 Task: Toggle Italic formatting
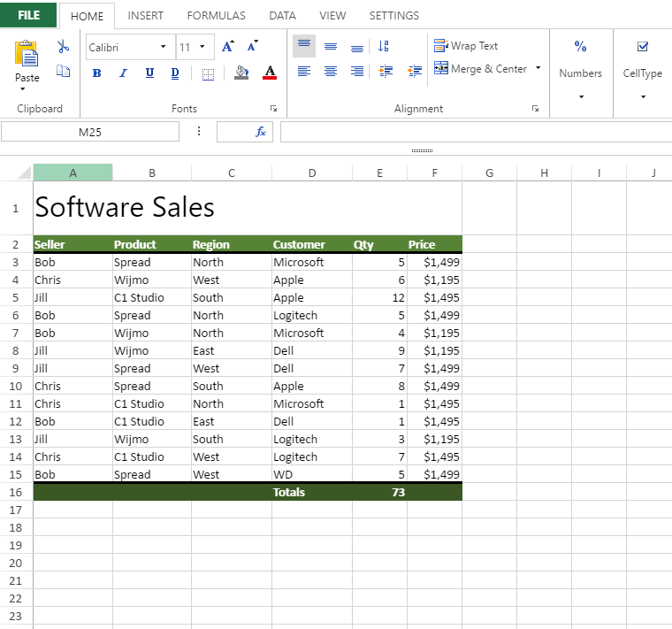(x=124, y=73)
